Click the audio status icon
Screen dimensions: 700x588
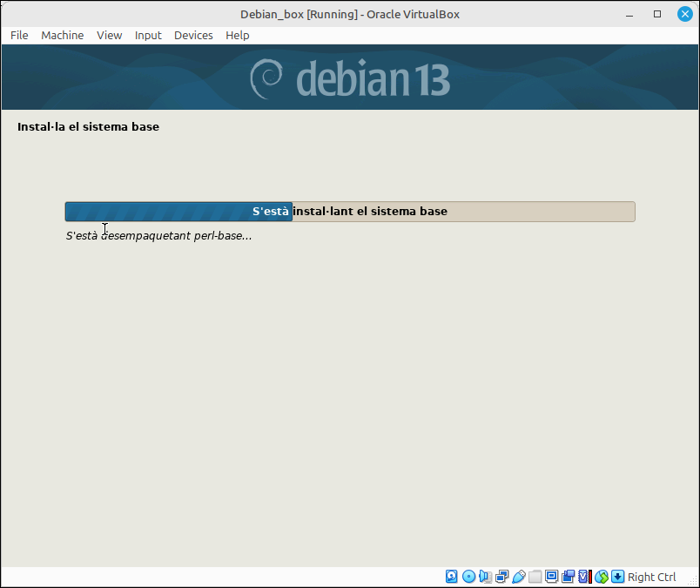485,577
